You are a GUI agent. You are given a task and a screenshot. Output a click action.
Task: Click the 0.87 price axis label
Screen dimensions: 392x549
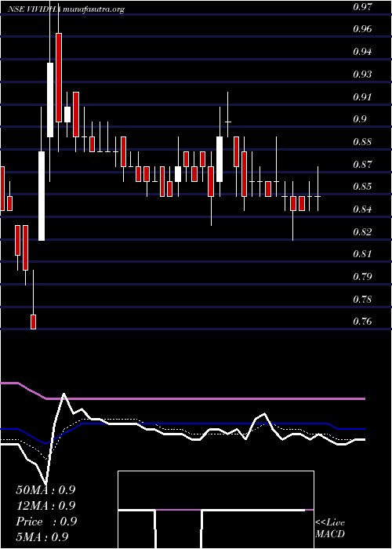(362, 164)
